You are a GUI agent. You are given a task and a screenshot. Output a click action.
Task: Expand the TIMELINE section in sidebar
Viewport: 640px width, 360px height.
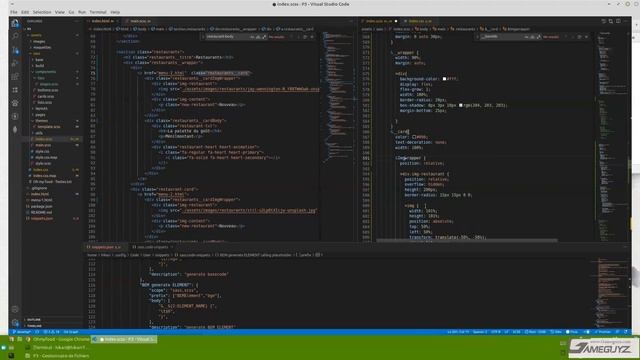pyautogui.click(x=34, y=326)
